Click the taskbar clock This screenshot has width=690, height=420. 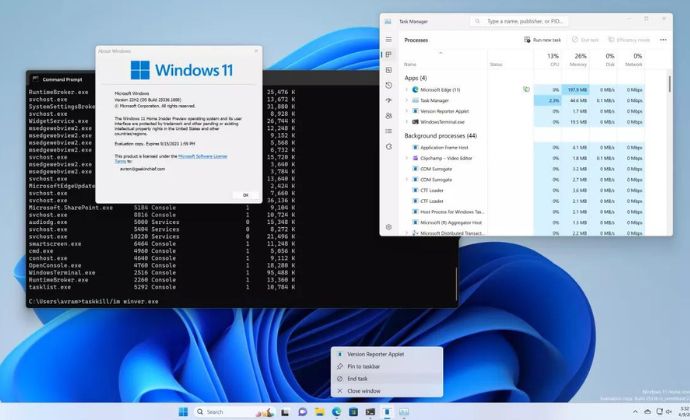click(x=684, y=412)
